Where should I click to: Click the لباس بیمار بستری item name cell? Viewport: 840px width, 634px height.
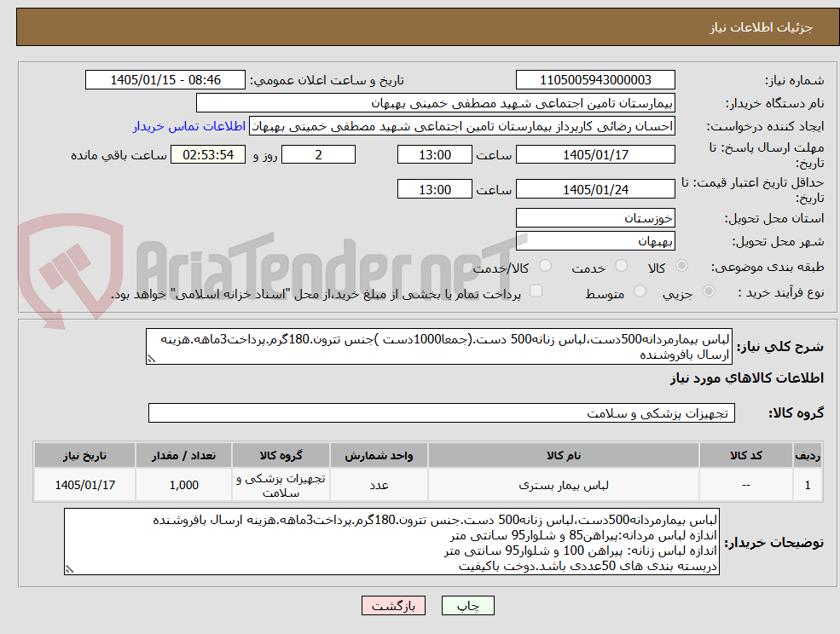(x=563, y=485)
